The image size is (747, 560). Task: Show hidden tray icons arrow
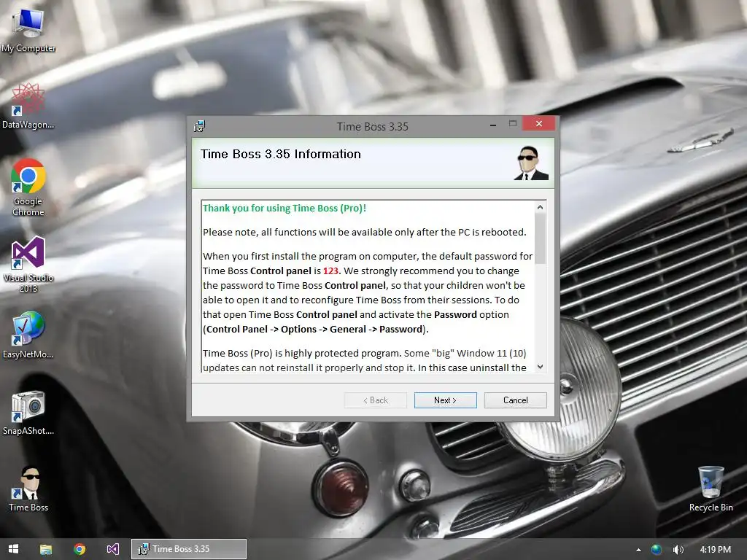point(638,550)
